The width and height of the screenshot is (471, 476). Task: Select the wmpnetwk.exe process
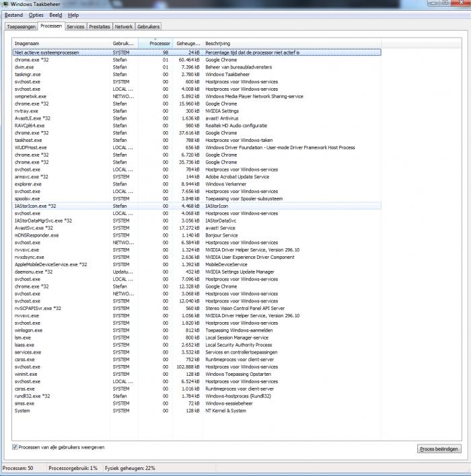tap(197, 96)
